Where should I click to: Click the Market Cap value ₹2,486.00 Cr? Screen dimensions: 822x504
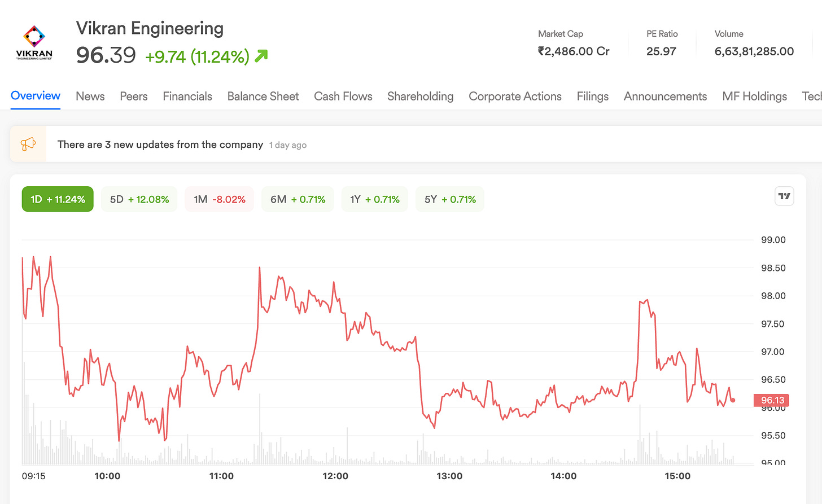pos(574,51)
